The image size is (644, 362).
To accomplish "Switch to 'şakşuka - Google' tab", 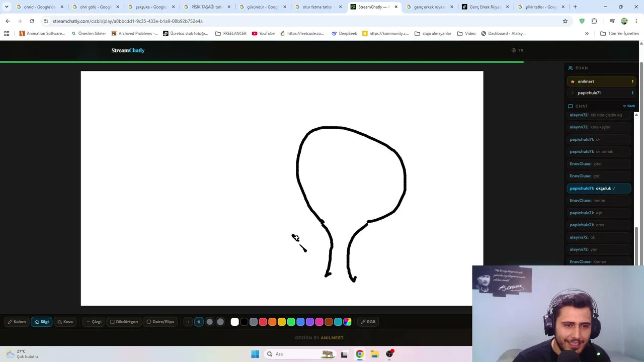I will pyautogui.click(x=151, y=7).
